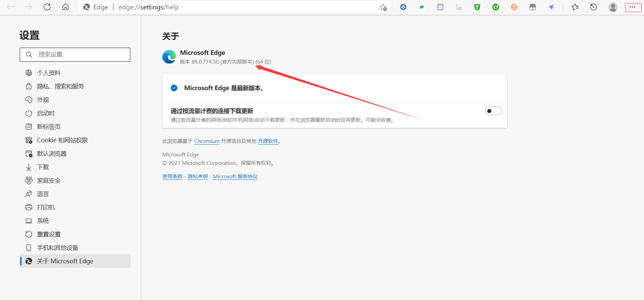Open the blue circle extension icon

403,7
